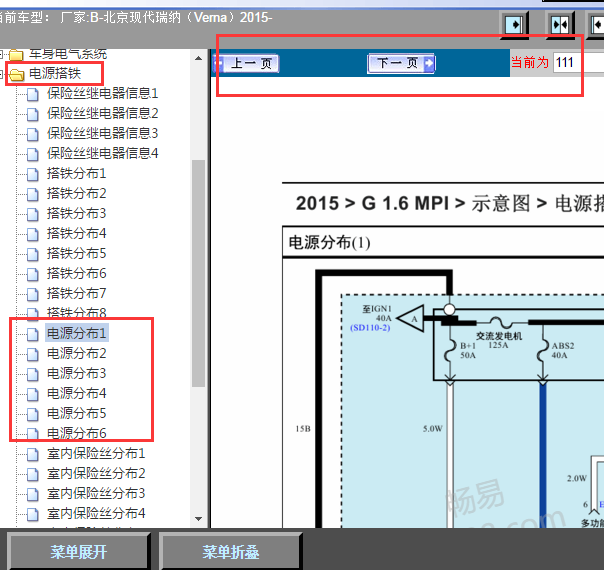The width and height of the screenshot is (604, 570).
Task: Click document icon beside 搭铁分布4
Action: (x=33, y=234)
